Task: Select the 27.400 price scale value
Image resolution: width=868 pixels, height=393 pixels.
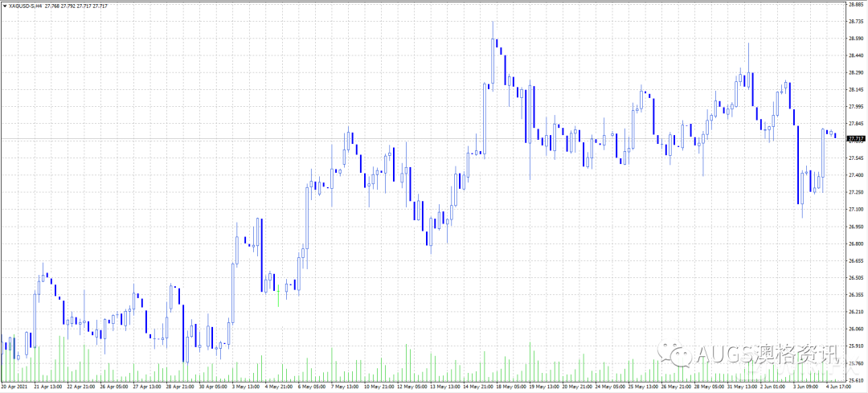Action: tap(855, 175)
